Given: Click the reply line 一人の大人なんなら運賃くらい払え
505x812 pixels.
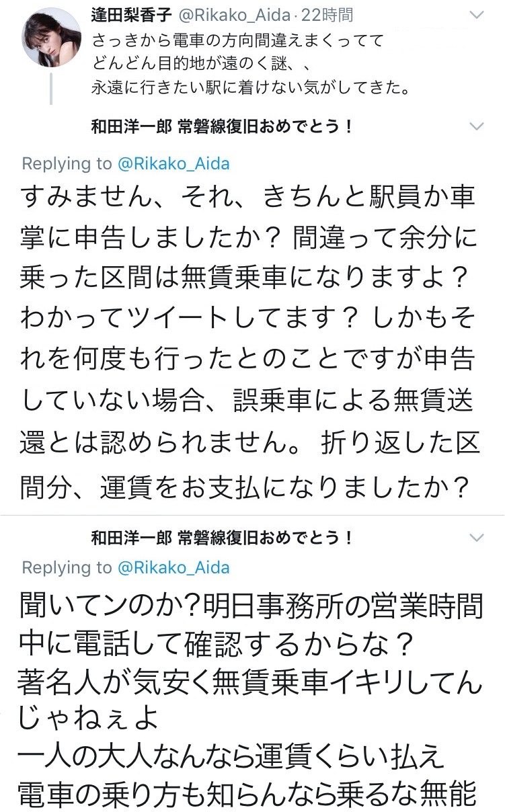Looking at the screenshot, I should click(x=232, y=756).
